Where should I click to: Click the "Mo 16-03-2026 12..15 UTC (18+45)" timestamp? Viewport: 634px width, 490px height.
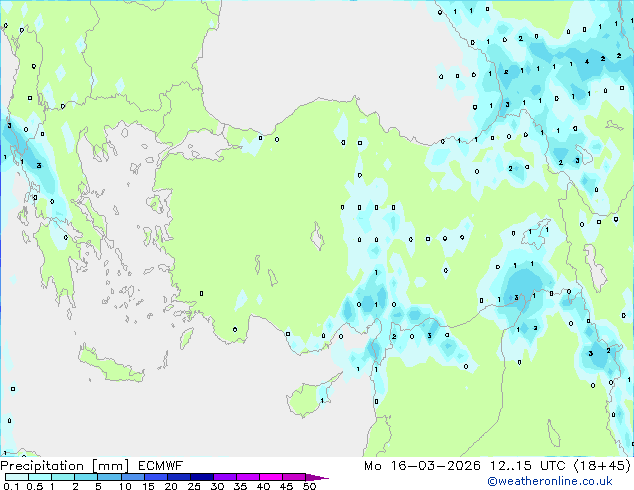pyautogui.click(x=497, y=466)
